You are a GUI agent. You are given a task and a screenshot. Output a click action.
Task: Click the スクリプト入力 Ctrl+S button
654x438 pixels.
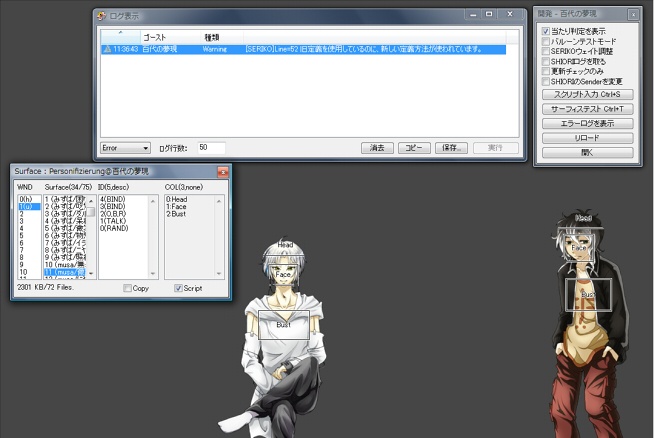pyautogui.click(x=588, y=94)
